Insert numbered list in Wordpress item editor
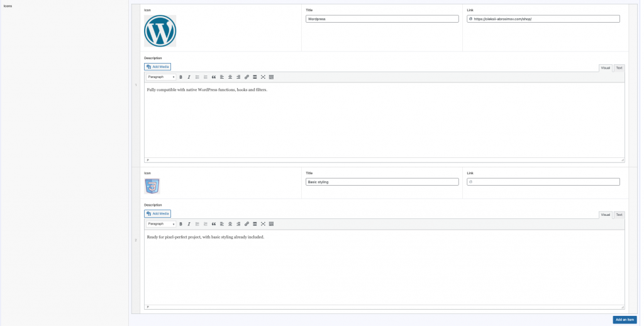The width and height of the screenshot is (644, 326). (x=206, y=77)
